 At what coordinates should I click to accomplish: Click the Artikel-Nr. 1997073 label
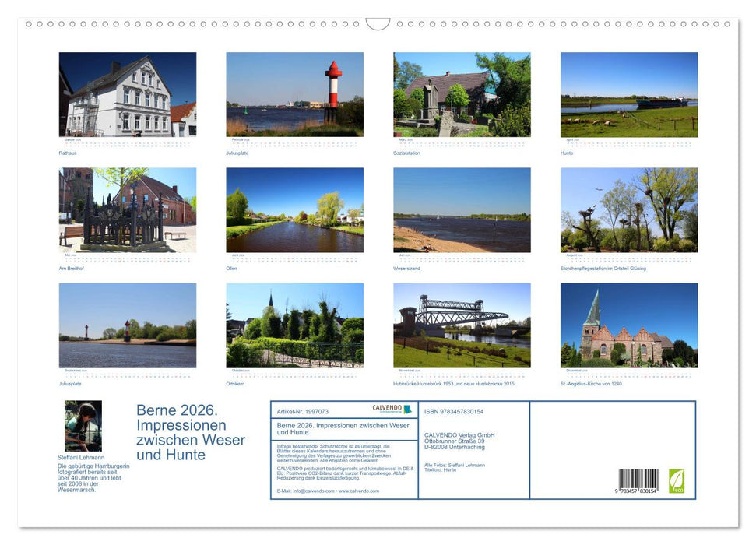304,412
